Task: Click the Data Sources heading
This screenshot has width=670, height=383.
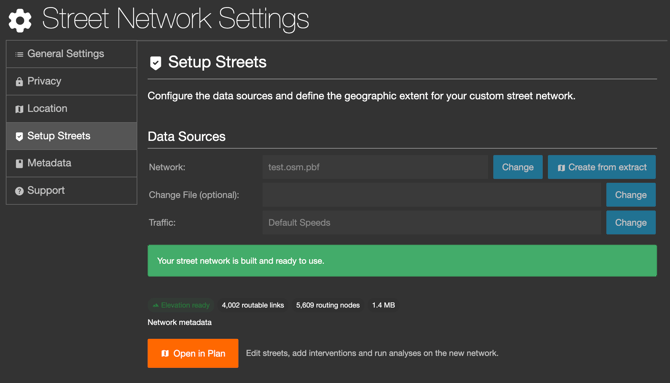Action: pos(186,137)
